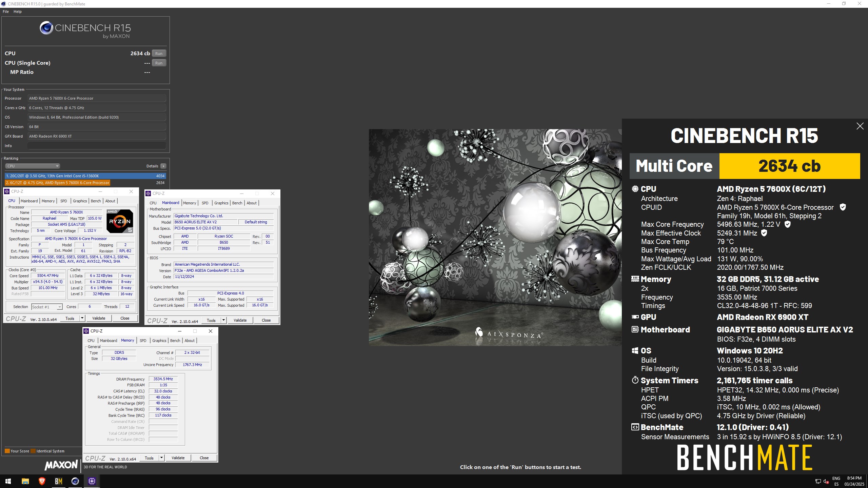The height and width of the screenshot is (488, 868).
Task: Switch to SPD tab in CPU-Z CPU window
Action: click(x=64, y=201)
